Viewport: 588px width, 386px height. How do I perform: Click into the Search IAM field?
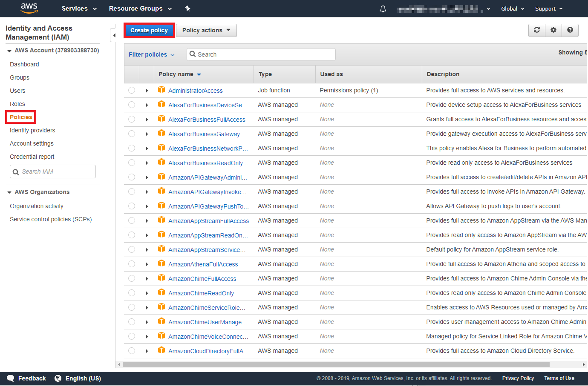[x=53, y=172]
